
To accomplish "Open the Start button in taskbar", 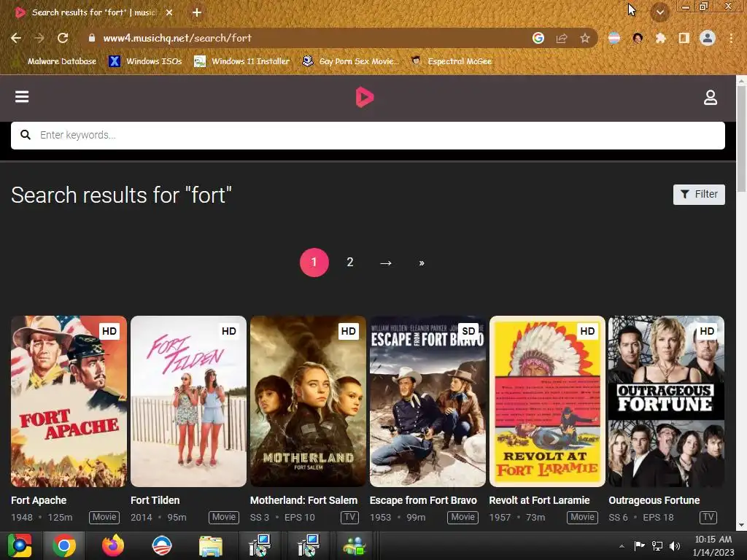I will tap(20, 545).
